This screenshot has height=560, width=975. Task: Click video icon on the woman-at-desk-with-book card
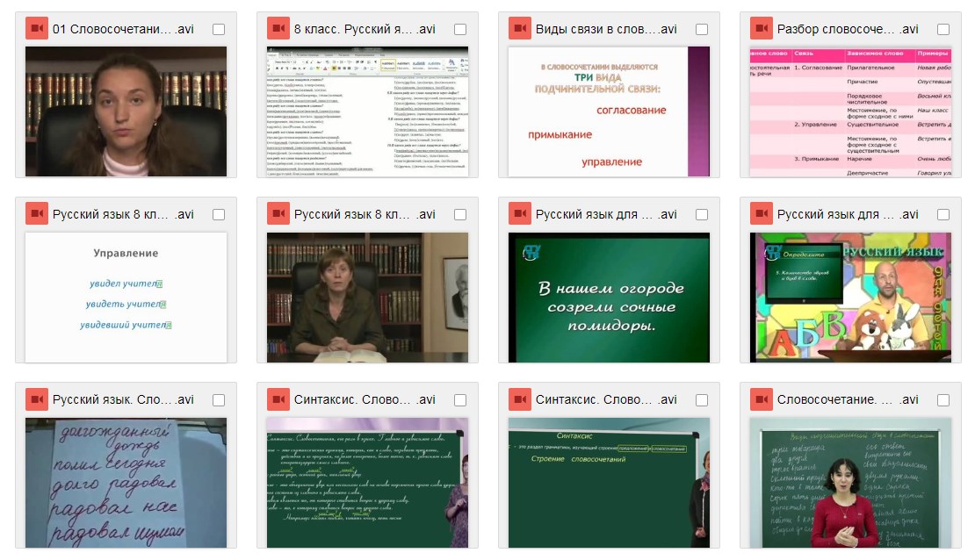point(278,214)
